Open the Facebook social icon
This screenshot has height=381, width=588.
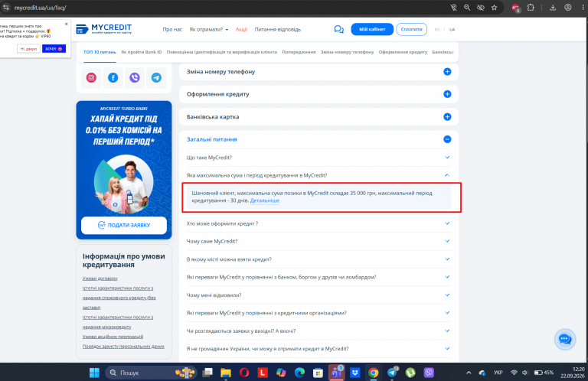113,77
